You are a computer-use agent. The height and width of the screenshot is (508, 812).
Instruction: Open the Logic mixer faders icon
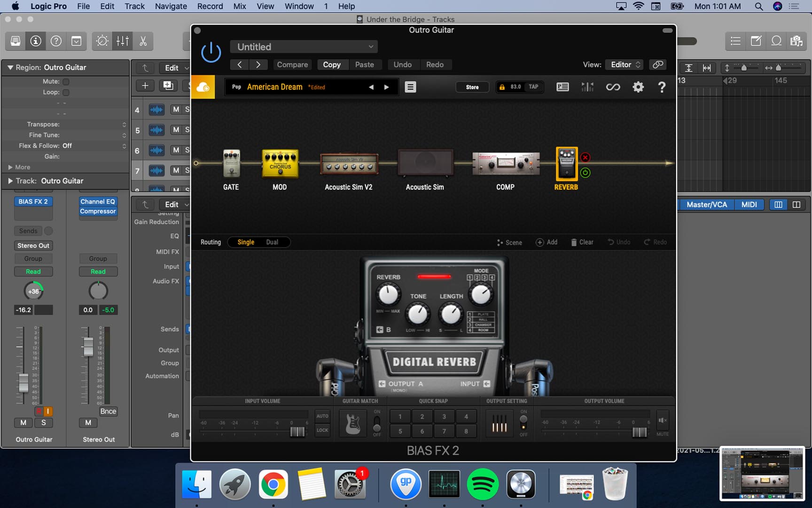pos(123,41)
